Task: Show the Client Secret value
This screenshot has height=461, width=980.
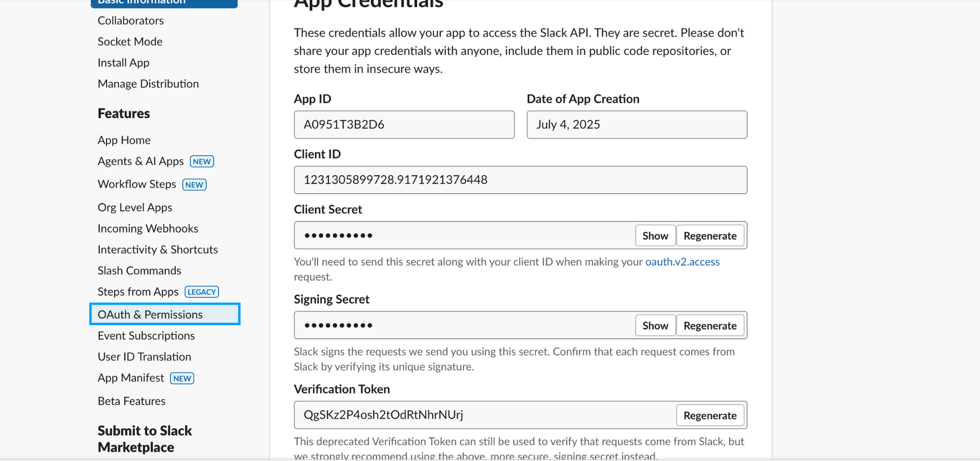Action: tap(655, 235)
